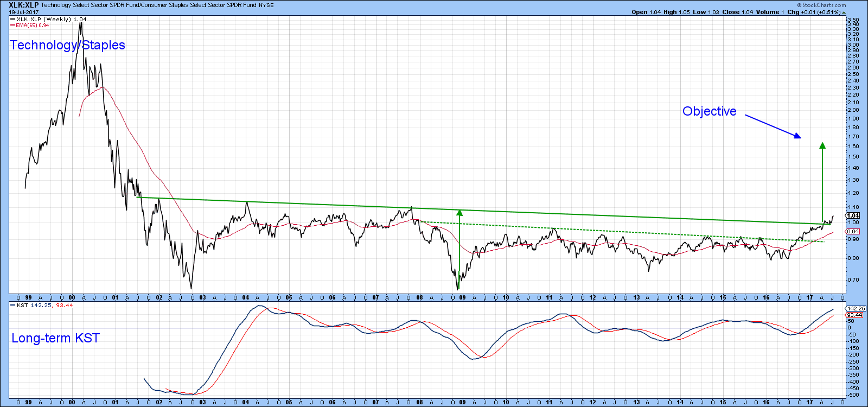Click the 3.50 level on the price axis
The height and width of the screenshot is (407, 868).
tap(853, 20)
